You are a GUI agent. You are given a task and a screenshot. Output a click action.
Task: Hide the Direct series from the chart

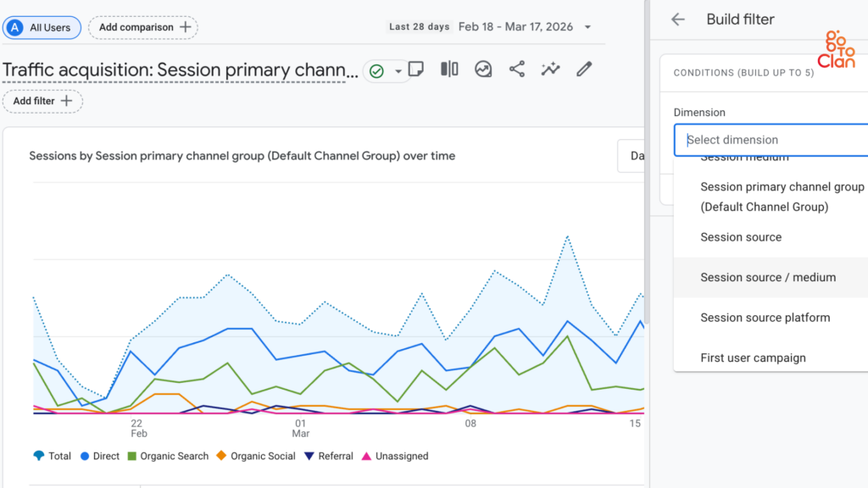[99, 456]
